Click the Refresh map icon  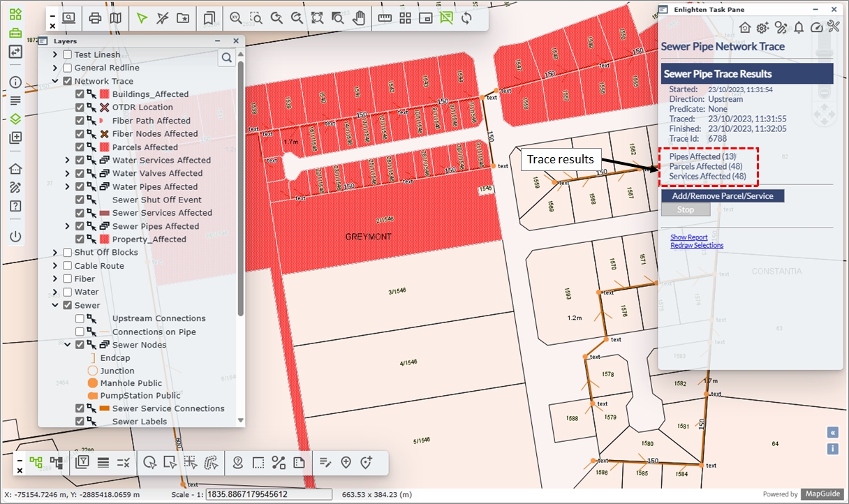click(466, 18)
